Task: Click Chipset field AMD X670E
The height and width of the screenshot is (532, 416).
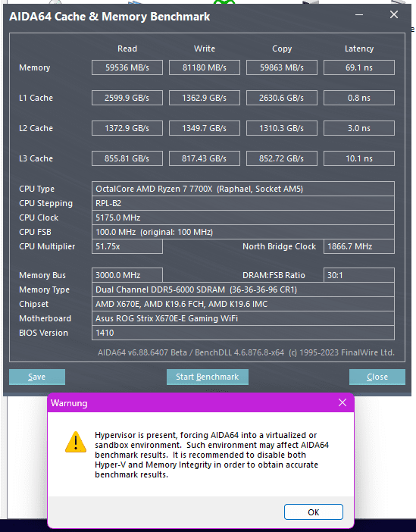Action: coord(243,304)
